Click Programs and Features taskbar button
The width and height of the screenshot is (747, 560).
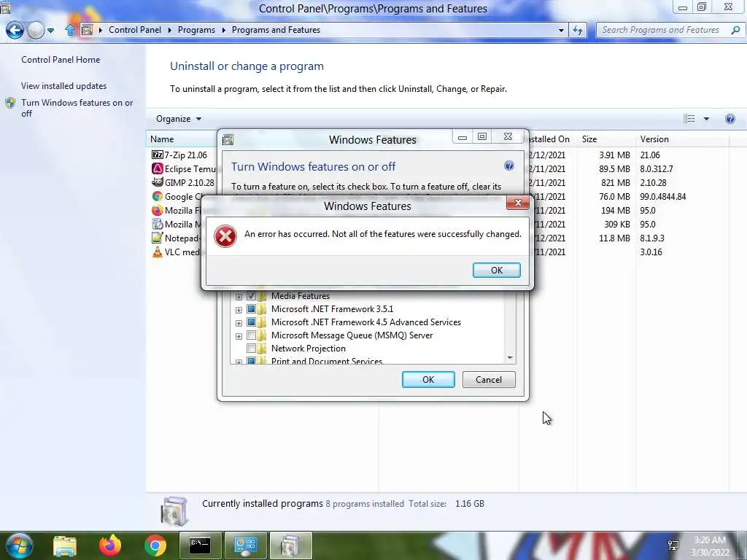[x=290, y=545]
